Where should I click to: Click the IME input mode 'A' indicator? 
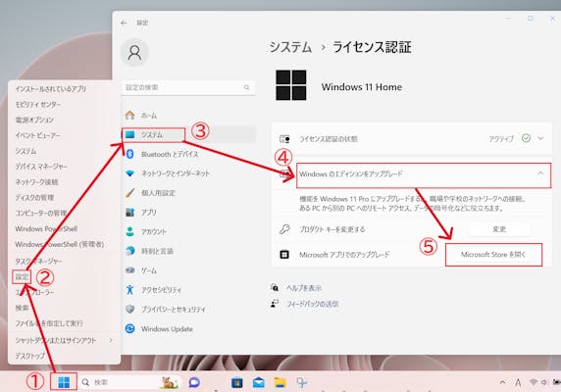click(518, 383)
